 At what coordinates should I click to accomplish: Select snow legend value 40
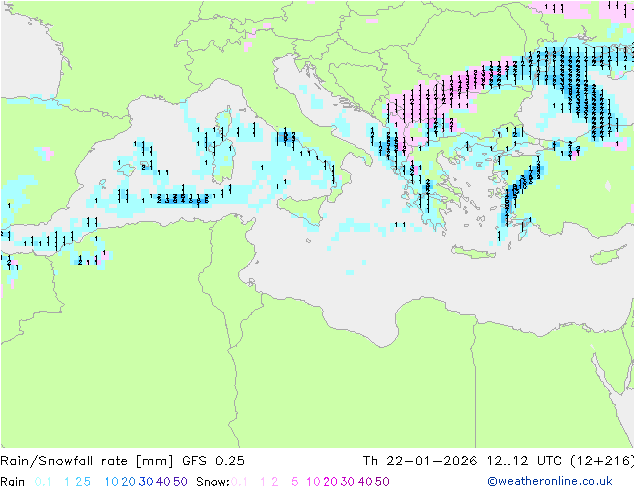[x=365, y=482]
